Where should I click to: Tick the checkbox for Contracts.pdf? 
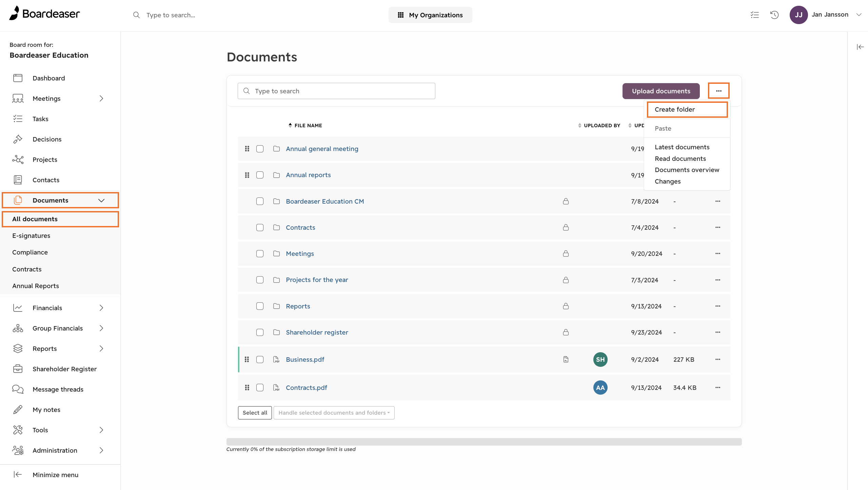point(260,388)
